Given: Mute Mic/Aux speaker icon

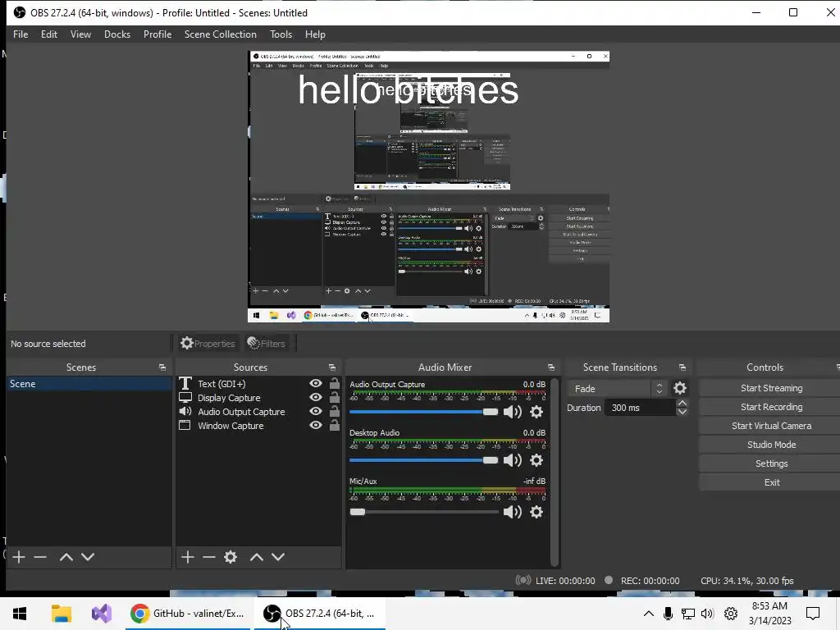Looking at the screenshot, I should (x=513, y=512).
